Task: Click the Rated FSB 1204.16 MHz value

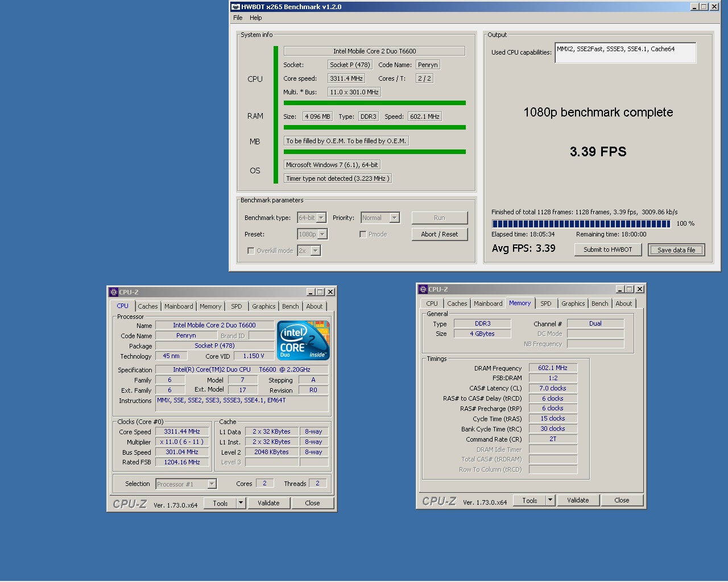Action: (182, 462)
